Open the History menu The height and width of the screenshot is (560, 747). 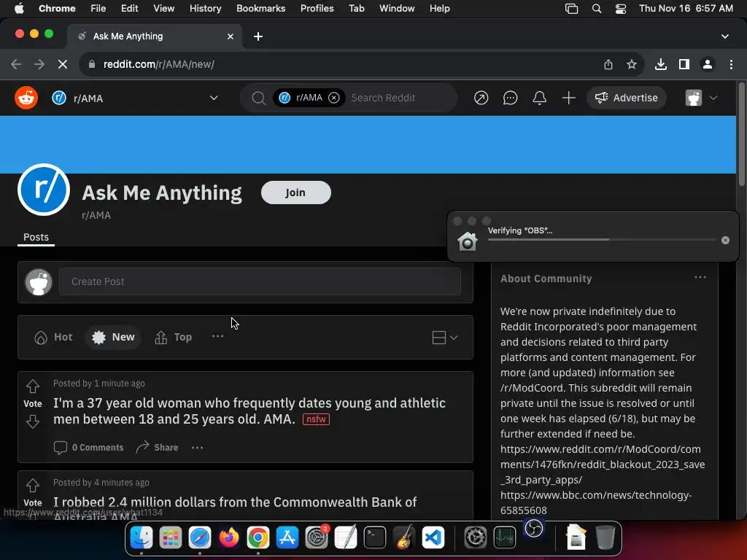[205, 9]
